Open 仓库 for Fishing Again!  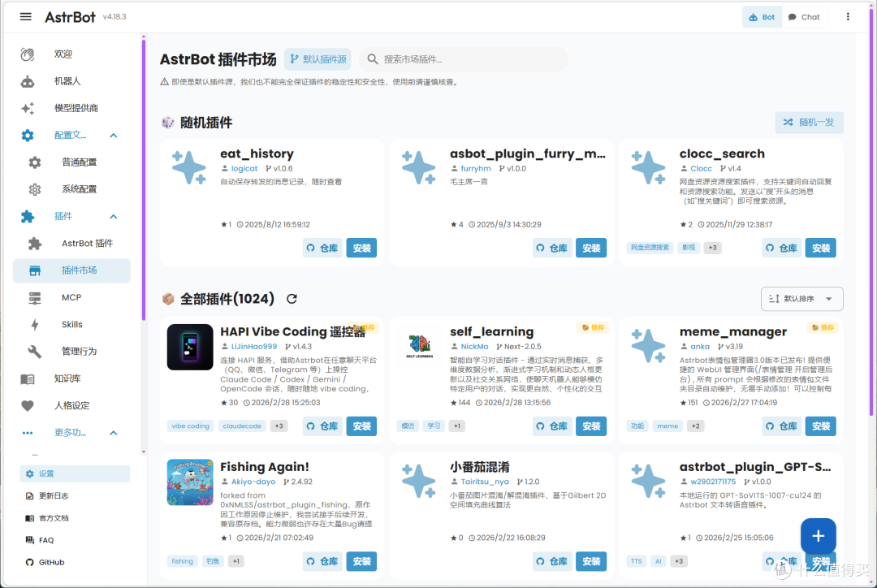click(322, 561)
